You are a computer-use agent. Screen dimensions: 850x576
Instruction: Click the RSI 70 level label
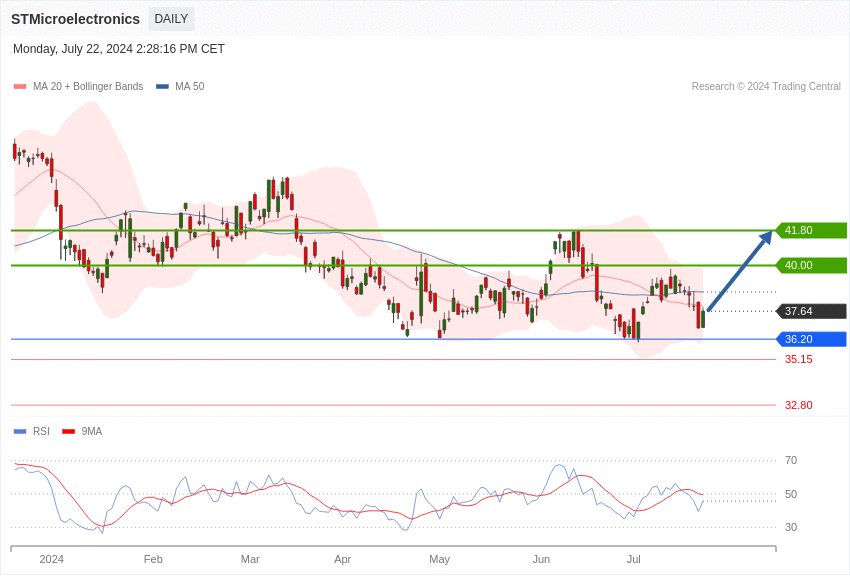[791, 460]
